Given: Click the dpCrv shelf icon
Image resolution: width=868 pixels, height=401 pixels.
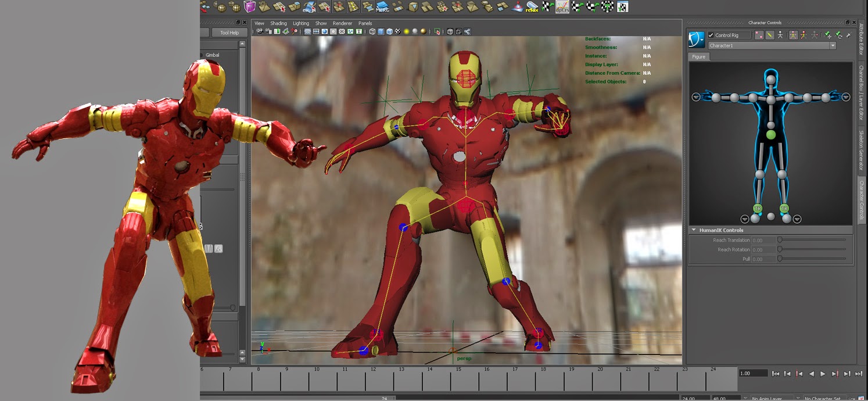Looking at the screenshot, I should [562, 6].
